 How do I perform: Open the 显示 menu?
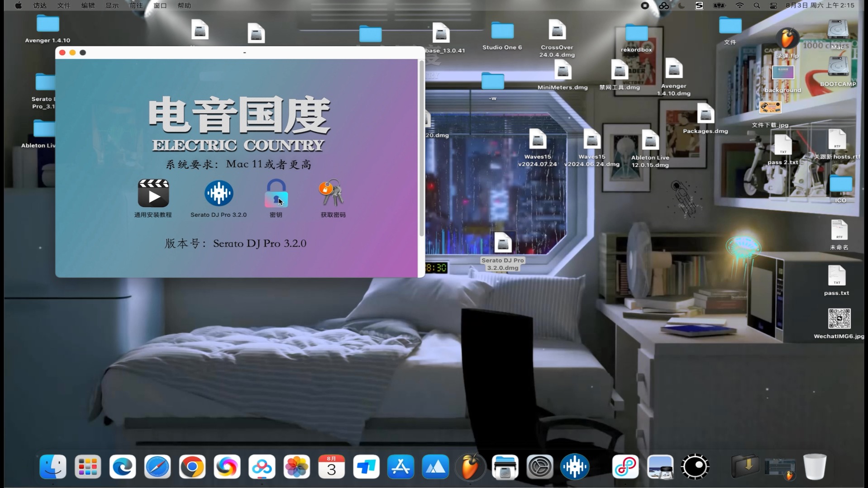coord(112,5)
